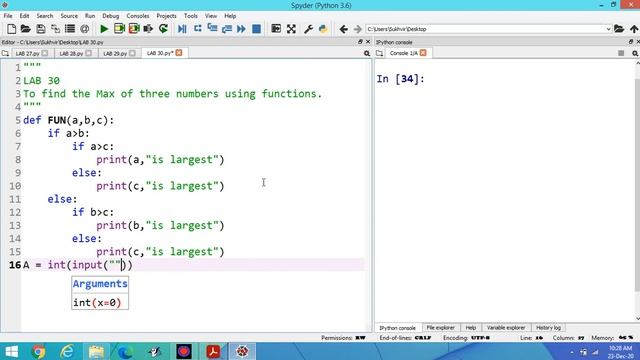Viewport: 640px width, 360px height.
Task: Change to parent directory up arrow
Action: [x=634, y=29]
